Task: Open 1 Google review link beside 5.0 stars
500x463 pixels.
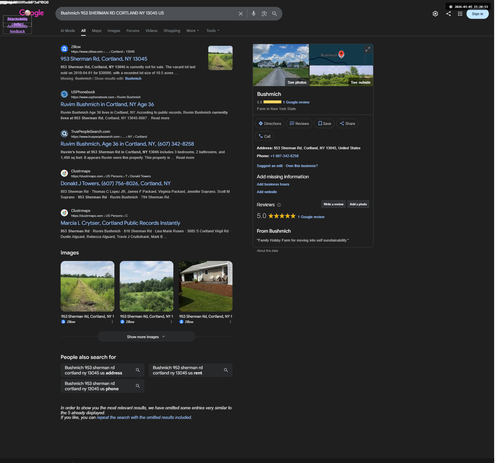Action: (x=311, y=217)
